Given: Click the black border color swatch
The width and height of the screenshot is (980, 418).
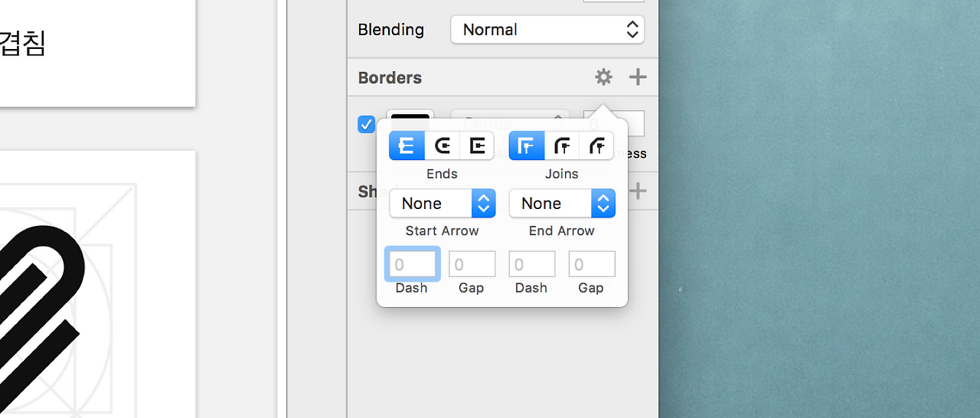Looking at the screenshot, I should pos(410,115).
